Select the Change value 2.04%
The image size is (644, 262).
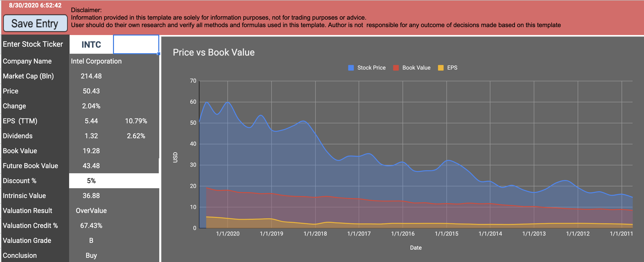pyautogui.click(x=91, y=106)
